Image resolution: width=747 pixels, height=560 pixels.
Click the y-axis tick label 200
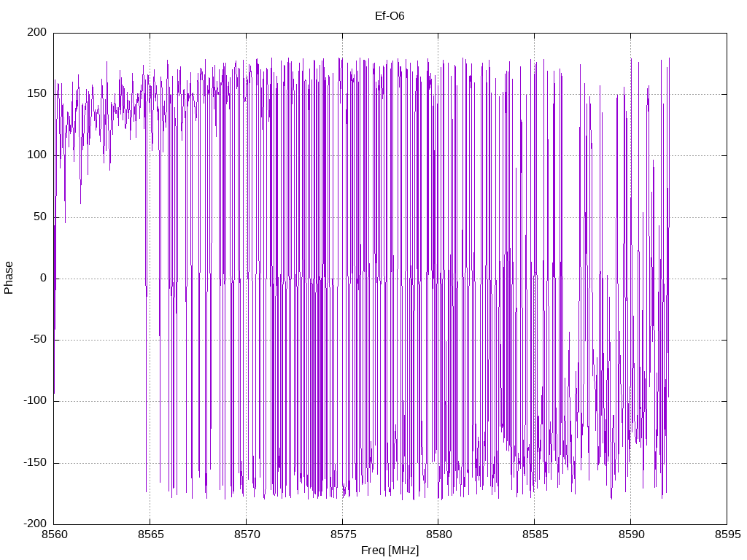[37, 32]
